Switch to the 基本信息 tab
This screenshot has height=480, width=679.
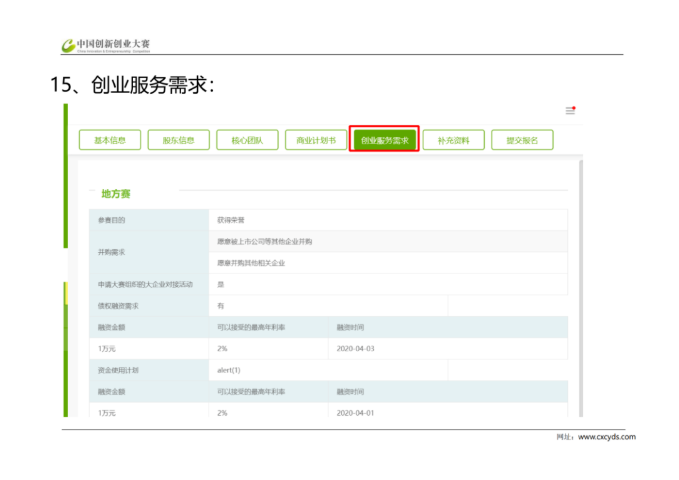click(x=110, y=140)
